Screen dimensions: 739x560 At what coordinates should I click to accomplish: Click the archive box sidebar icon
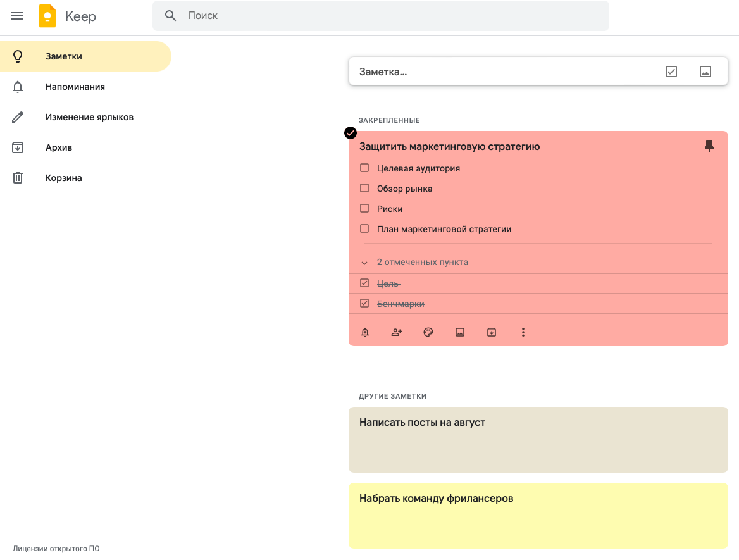[18, 147]
